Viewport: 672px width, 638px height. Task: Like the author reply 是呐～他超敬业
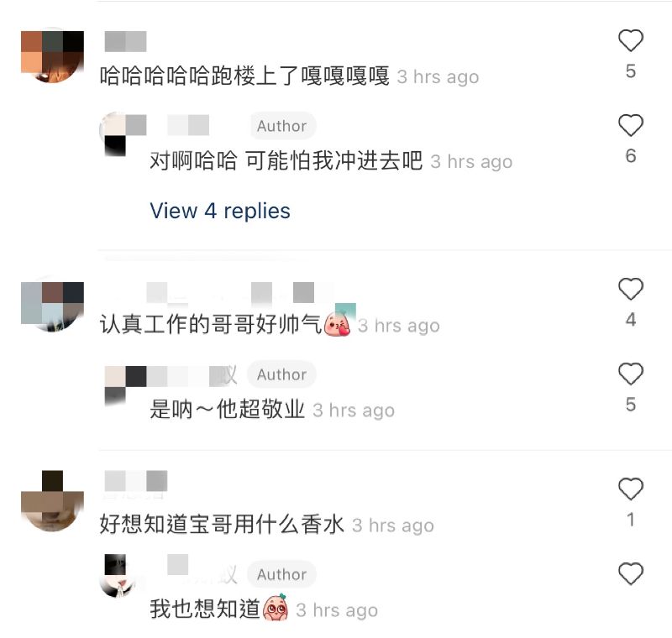631,374
